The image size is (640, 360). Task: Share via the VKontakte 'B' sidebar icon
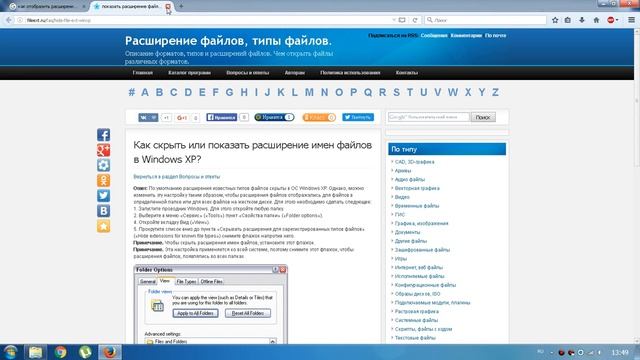(x=103, y=211)
